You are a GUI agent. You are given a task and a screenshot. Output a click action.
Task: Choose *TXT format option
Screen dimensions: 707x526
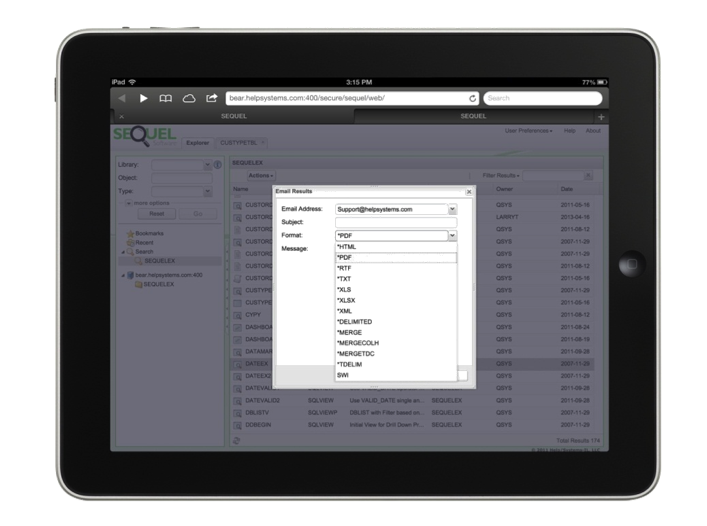point(396,279)
